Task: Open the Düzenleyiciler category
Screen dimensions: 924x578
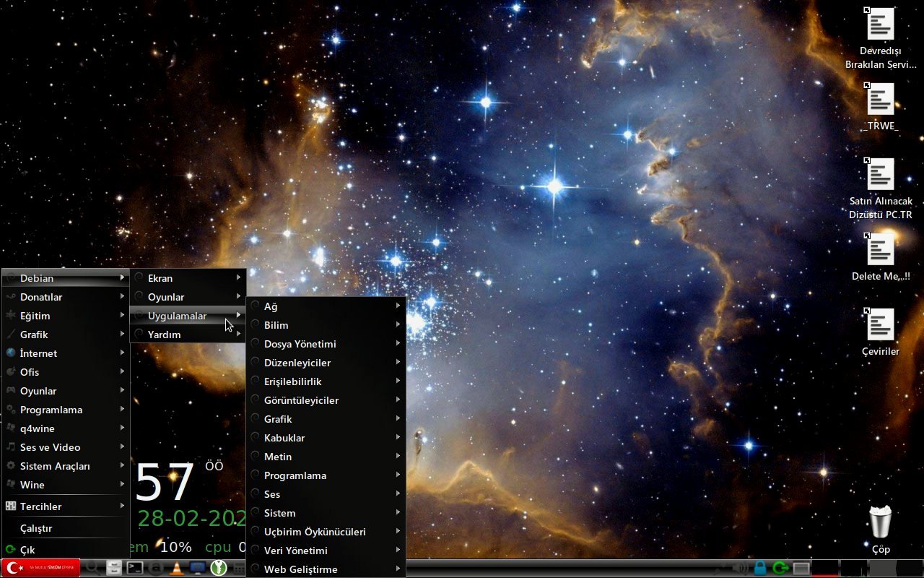Action: [x=326, y=363]
